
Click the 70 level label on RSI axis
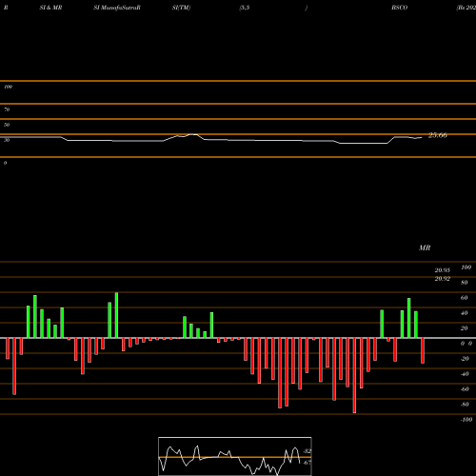(x=7, y=109)
